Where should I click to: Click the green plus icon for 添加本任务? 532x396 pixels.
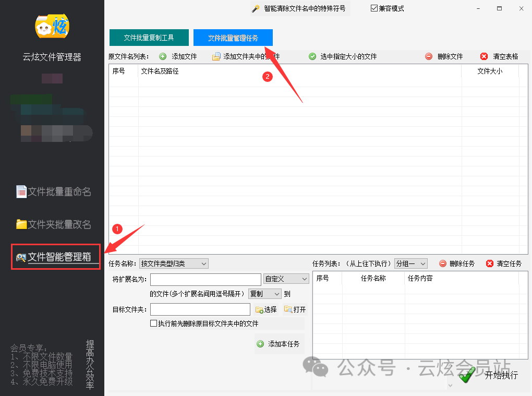point(260,344)
